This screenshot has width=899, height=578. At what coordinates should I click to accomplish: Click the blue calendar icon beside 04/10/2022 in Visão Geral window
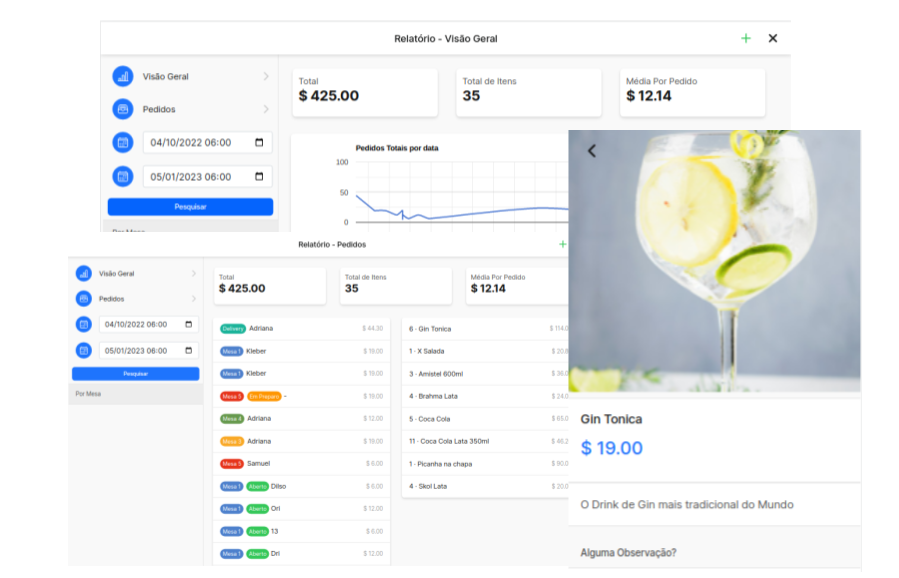coord(123,143)
